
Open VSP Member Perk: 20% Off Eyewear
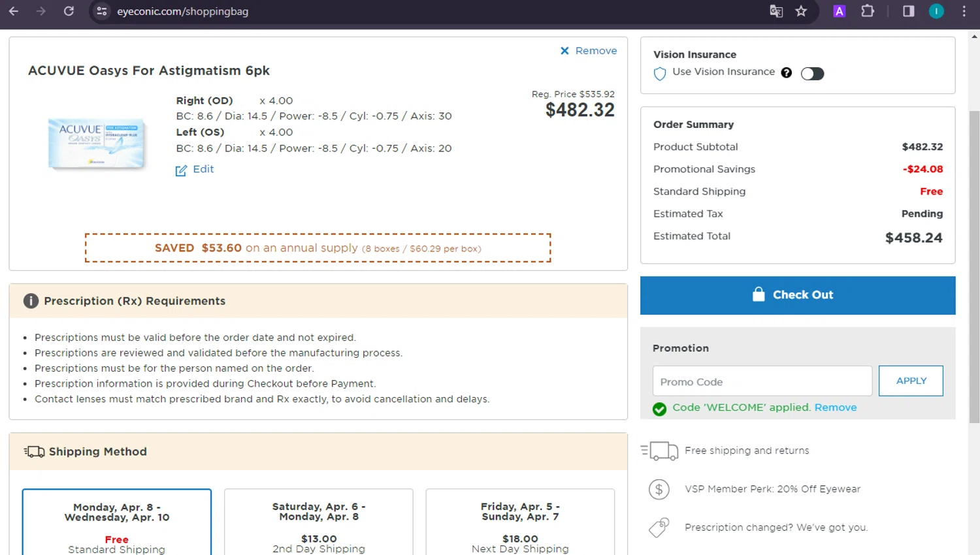(x=772, y=489)
